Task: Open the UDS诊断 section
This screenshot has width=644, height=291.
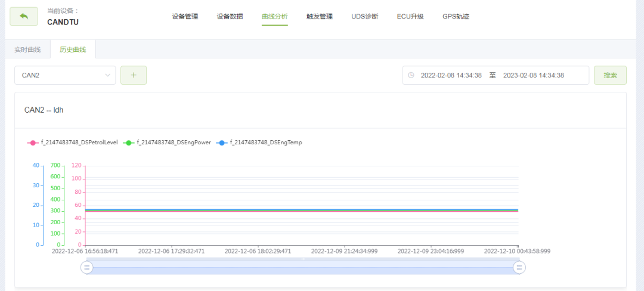Action: tap(364, 17)
